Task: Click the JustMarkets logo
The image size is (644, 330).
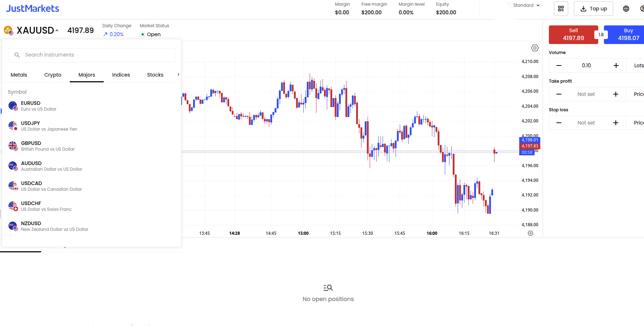Action: coord(32,8)
